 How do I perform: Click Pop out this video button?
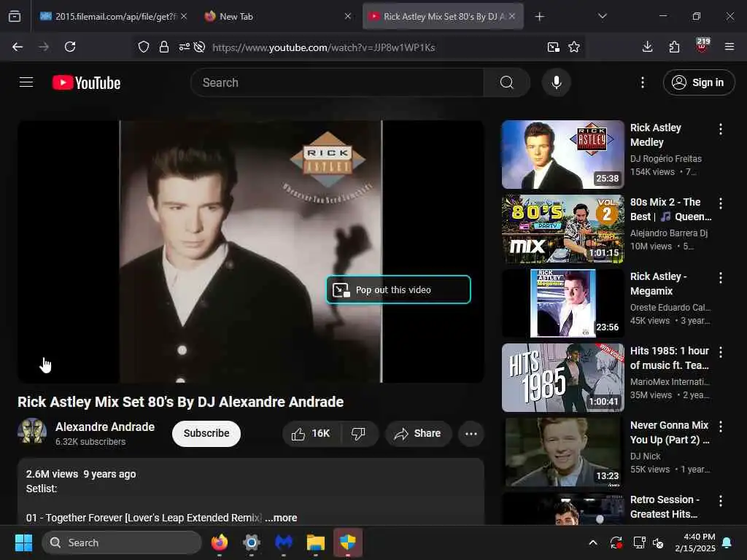[x=398, y=289]
